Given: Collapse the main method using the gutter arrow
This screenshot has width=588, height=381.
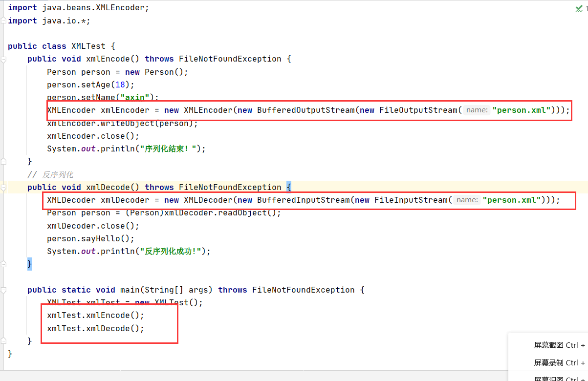Looking at the screenshot, I should [x=3, y=290].
